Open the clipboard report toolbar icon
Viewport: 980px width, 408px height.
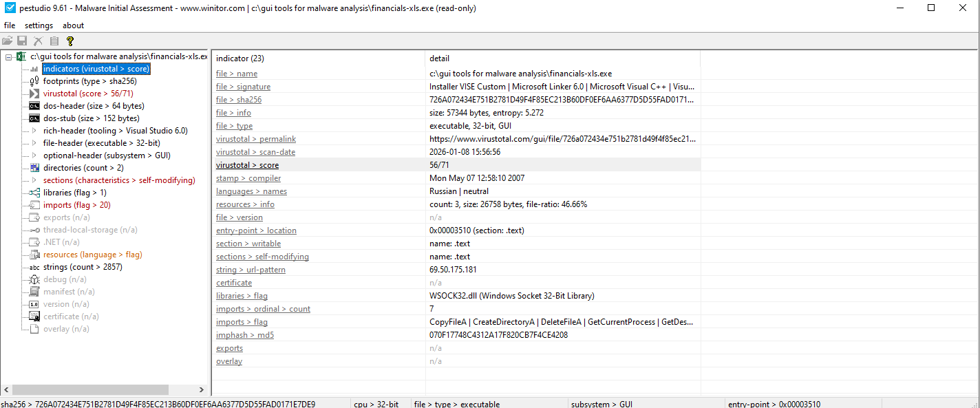(54, 41)
